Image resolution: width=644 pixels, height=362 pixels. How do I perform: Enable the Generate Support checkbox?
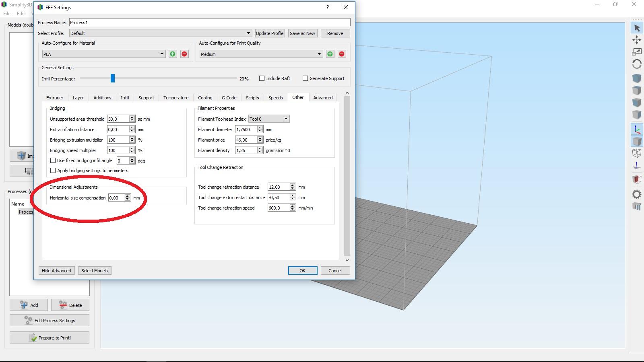pyautogui.click(x=305, y=78)
